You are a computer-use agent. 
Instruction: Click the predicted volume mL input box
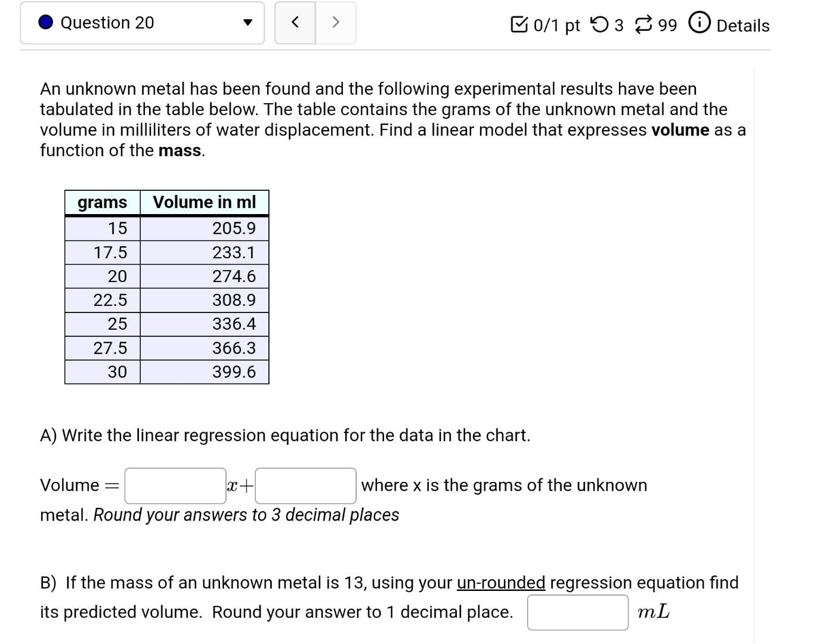(578, 612)
